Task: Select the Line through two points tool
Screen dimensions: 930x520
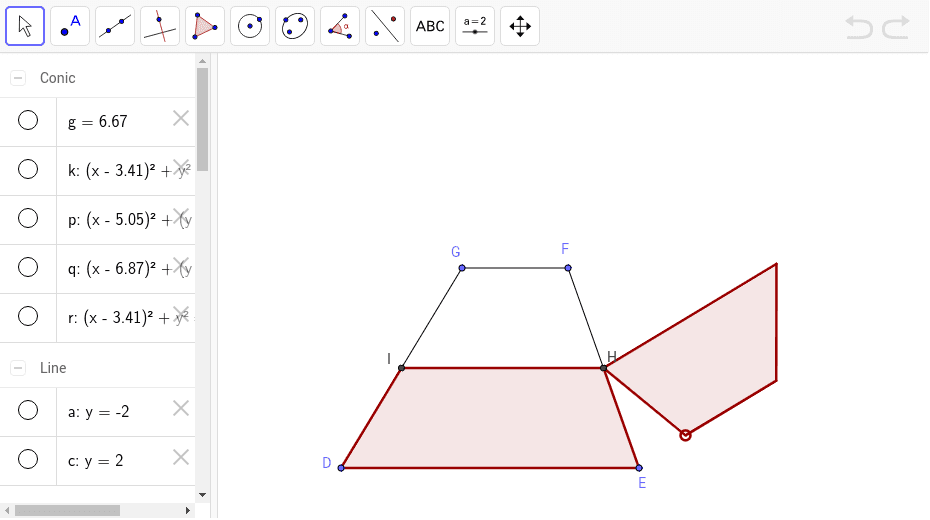Action: 115,26
